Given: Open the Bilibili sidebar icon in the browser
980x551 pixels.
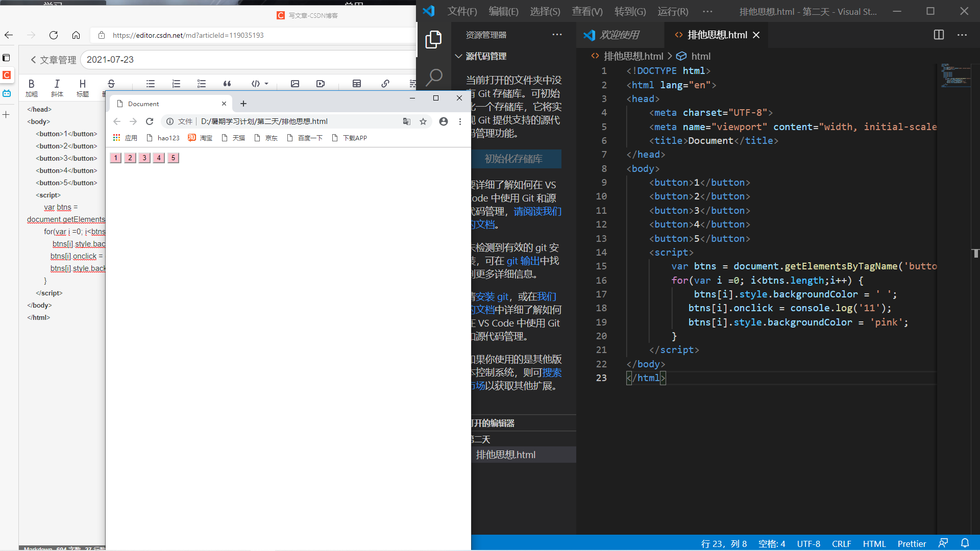Looking at the screenshot, I should [x=7, y=93].
